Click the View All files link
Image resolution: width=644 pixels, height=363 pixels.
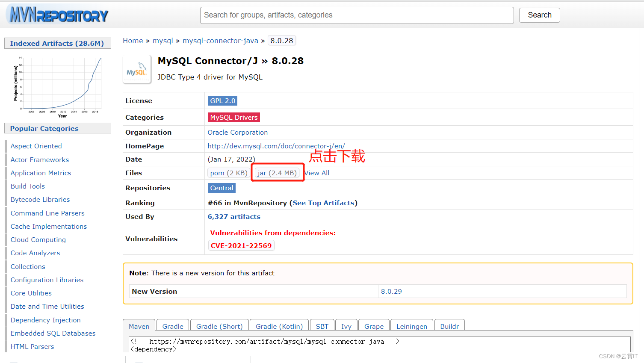coord(317,173)
